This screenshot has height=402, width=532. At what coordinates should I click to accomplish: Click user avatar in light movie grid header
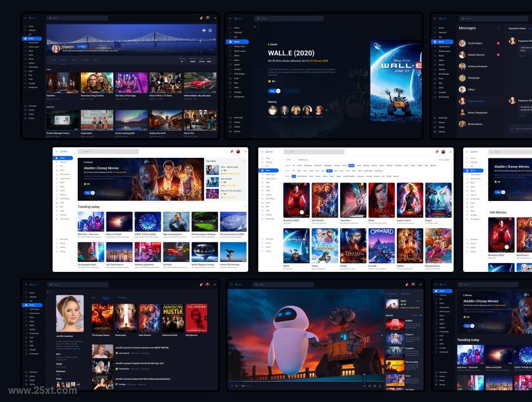tap(443, 152)
